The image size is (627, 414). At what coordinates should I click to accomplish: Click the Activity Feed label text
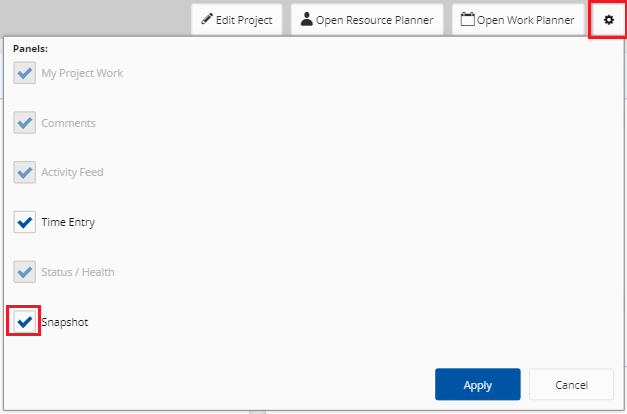72,172
